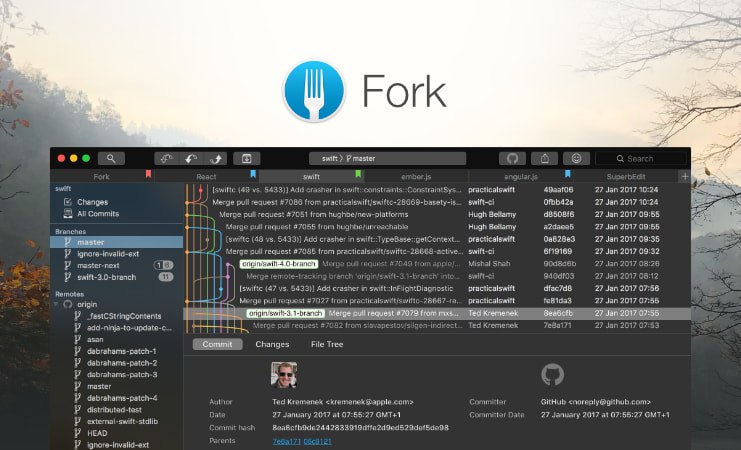Switch to the File Tree detail tab

[x=327, y=344]
